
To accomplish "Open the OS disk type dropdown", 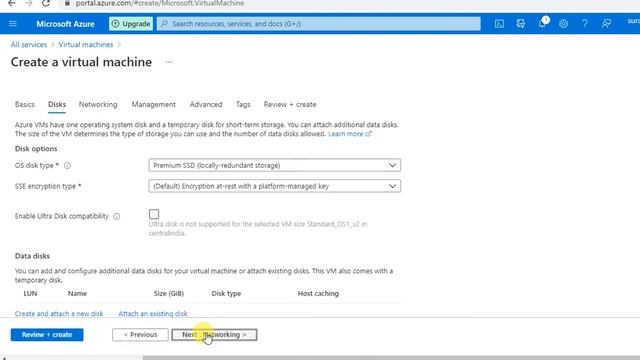I will pos(275,165).
